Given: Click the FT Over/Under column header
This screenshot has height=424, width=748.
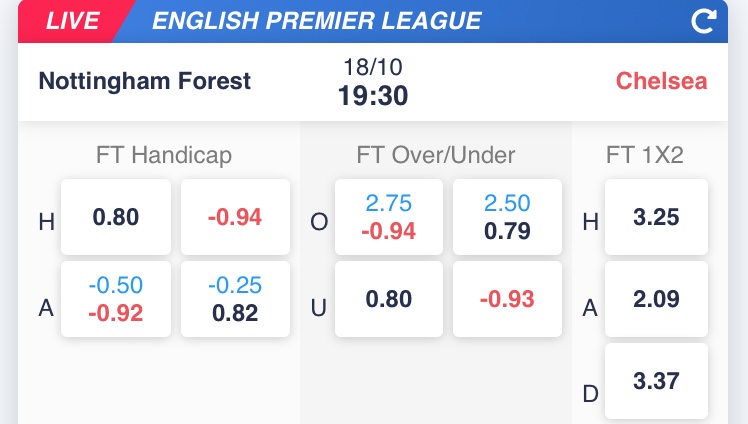Looking at the screenshot, I should tap(436, 155).
